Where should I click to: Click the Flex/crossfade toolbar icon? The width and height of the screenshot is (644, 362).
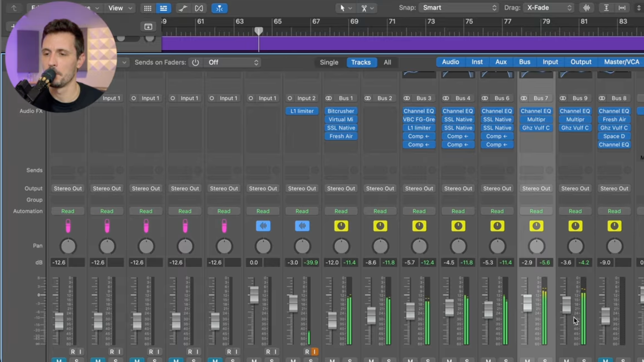click(x=199, y=8)
